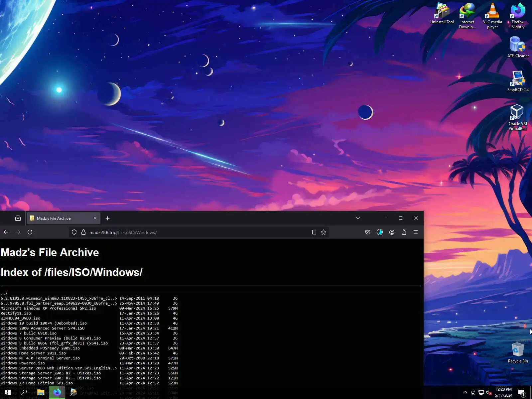Click the 'Madz's File Archive' page heading
The image size is (532, 399).
[50, 252]
